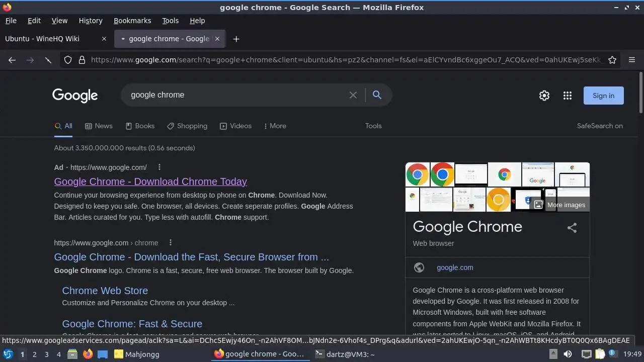Screen dimensions: 644x362
Task: Switch to Mahjongg window in taskbar
Action: (x=137, y=354)
